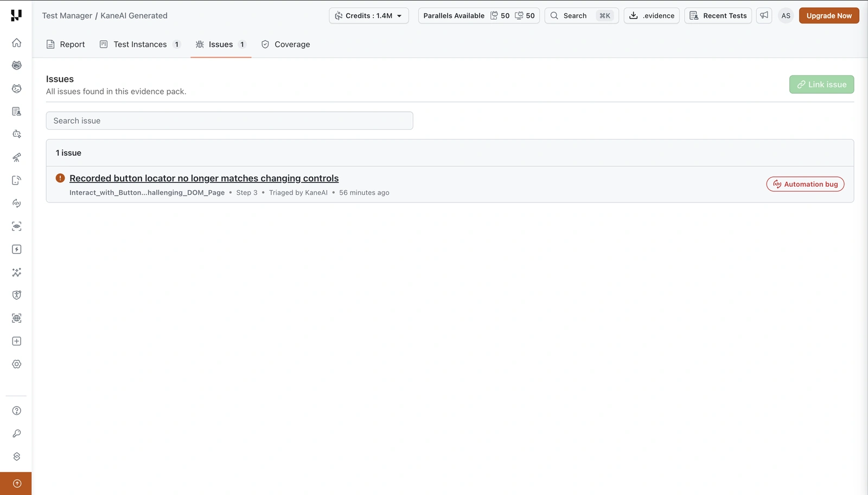This screenshot has height=495, width=868.
Task: Click the Upgrade Now button
Action: click(829, 16)
